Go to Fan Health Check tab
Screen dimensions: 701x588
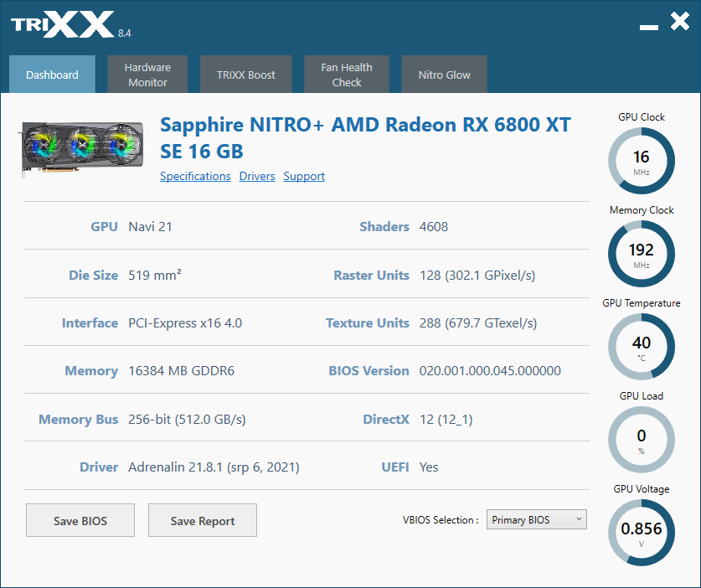[x=347, y=75]
